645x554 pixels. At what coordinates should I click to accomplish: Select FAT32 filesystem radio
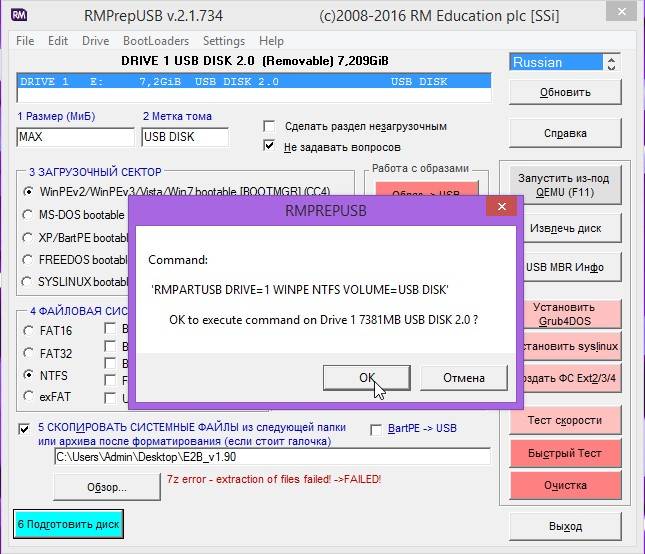pyautogui.click(x=28, y=353)
